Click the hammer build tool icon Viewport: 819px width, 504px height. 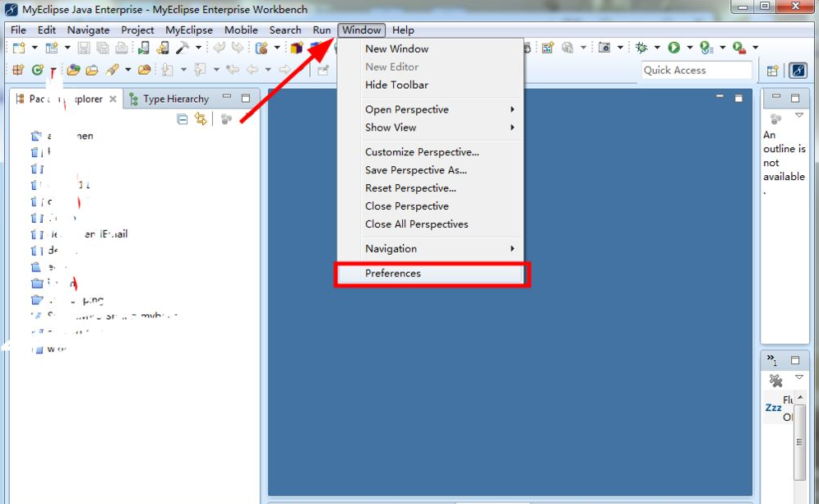183,48
